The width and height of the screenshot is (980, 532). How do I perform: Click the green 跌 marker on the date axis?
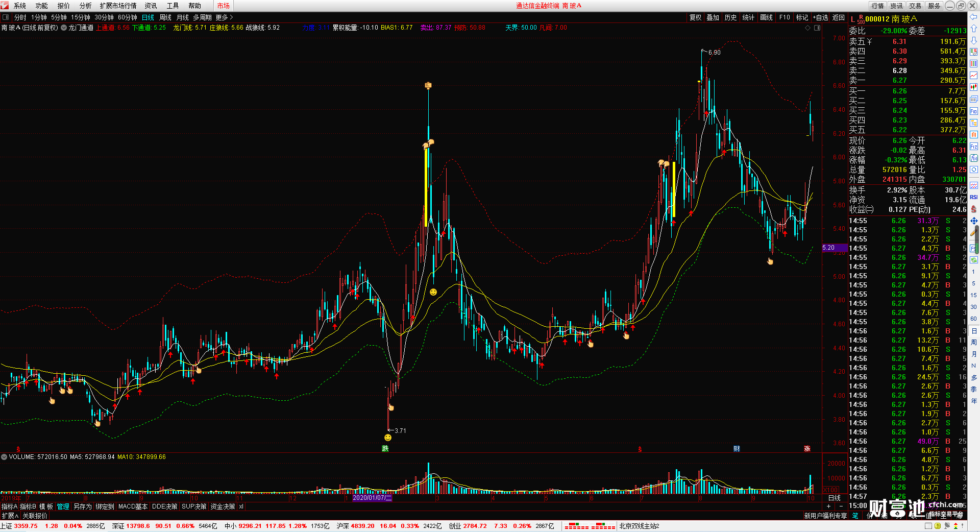(x=385, y=449)
